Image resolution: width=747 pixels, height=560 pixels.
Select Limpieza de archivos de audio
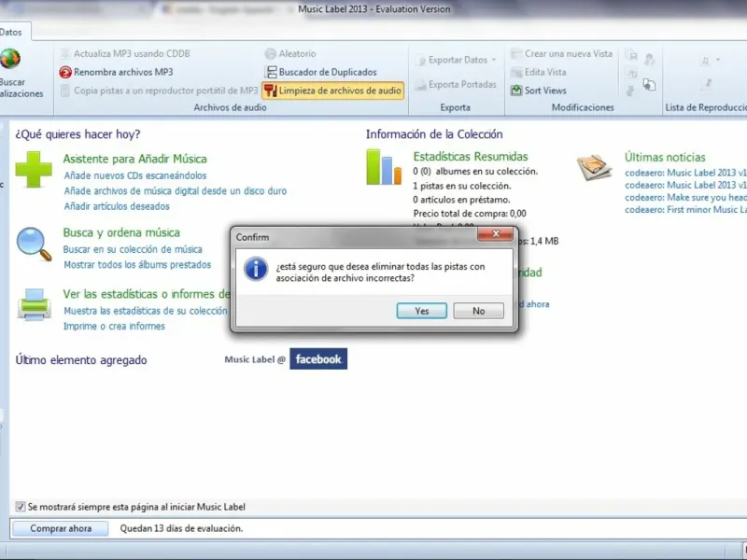tap(333, 91)
